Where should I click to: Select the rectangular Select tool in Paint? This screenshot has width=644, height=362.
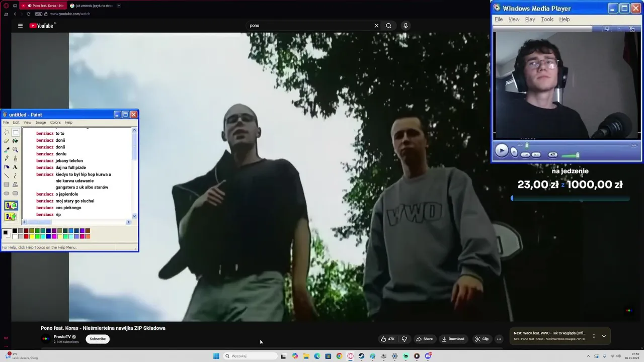pos(15,132)
